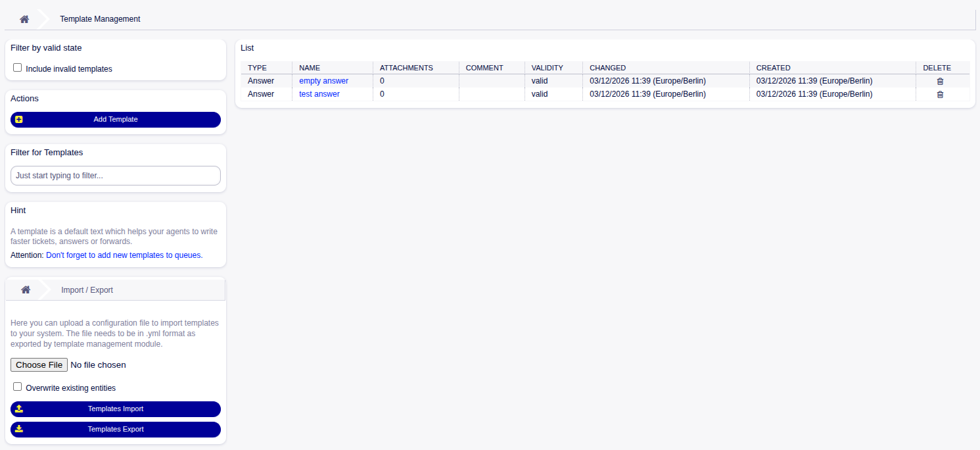The image size is (980, 450).
Task: Click the 'Filter by valid state' heading
Action: pyautogui.click(x=46, y=48)
